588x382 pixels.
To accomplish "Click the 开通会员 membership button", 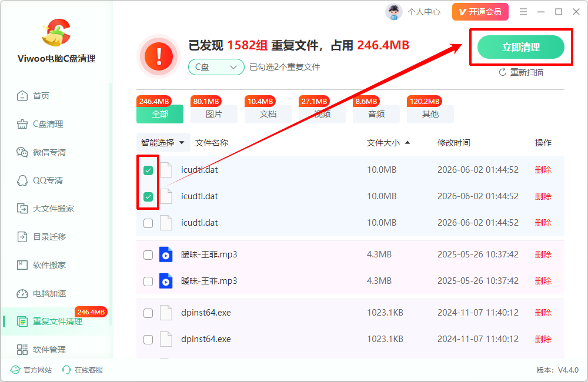I will pos(480,12).
